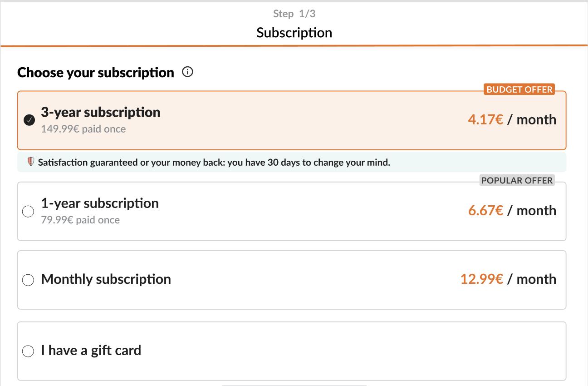
Task: Click the Step 1/3 indicator
Action: tap(294, 14)
